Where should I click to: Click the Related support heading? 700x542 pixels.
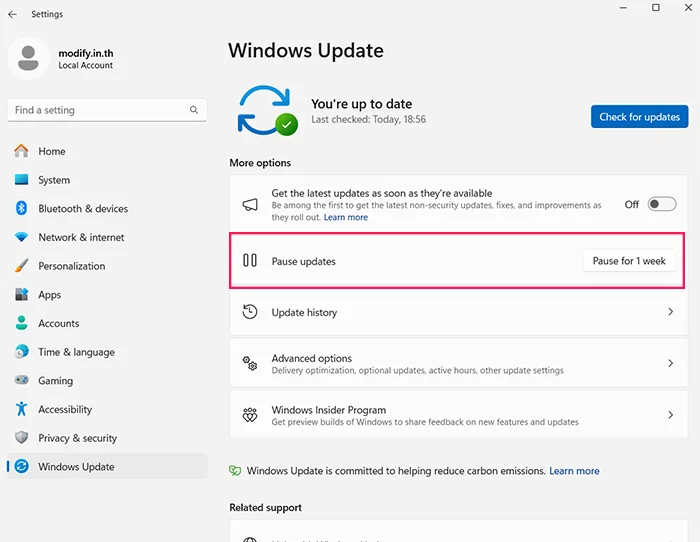(x=265, y=508)
